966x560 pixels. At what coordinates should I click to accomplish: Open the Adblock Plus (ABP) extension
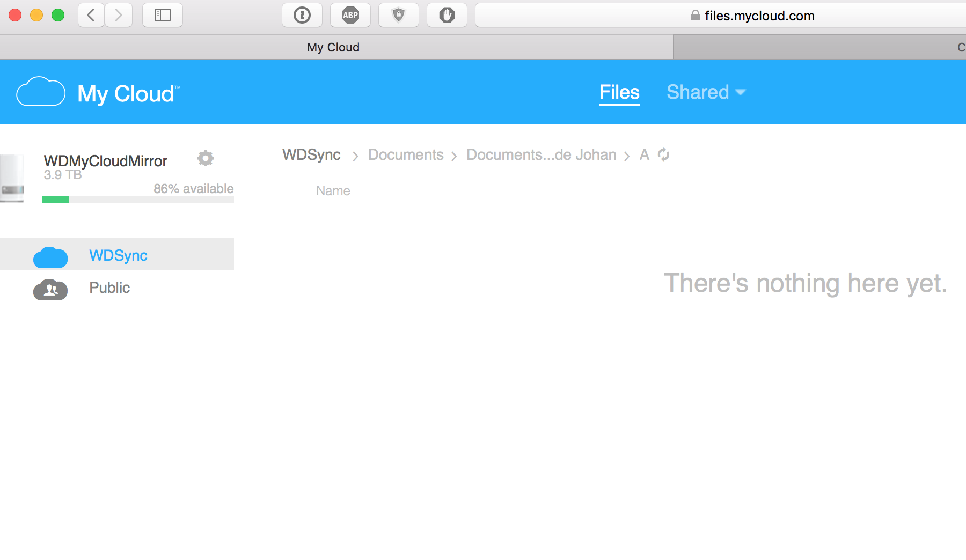click(350, 15)
